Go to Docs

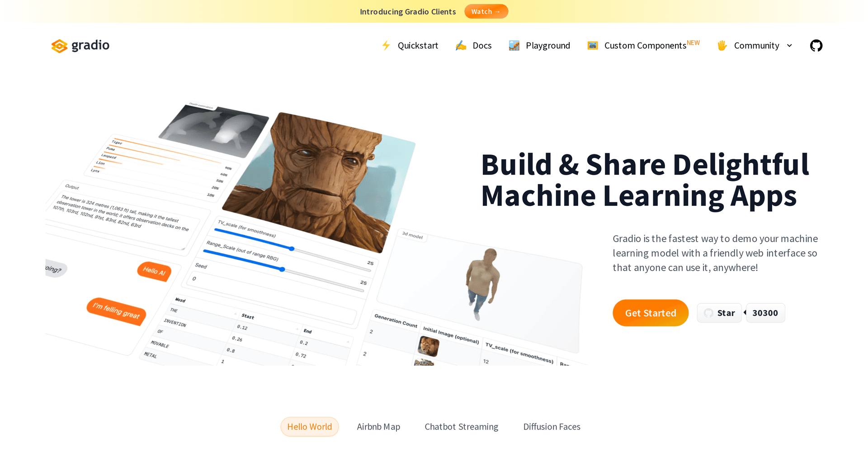(482, 46)
